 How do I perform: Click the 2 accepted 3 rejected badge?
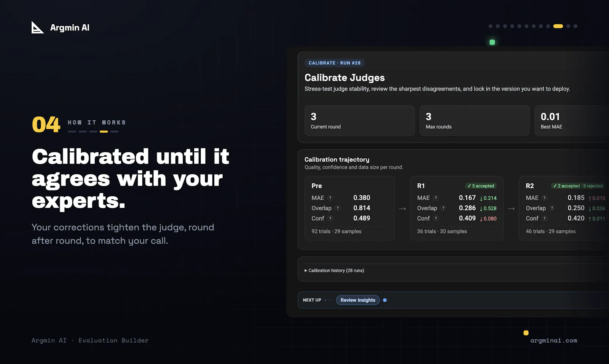click(578, 186)
